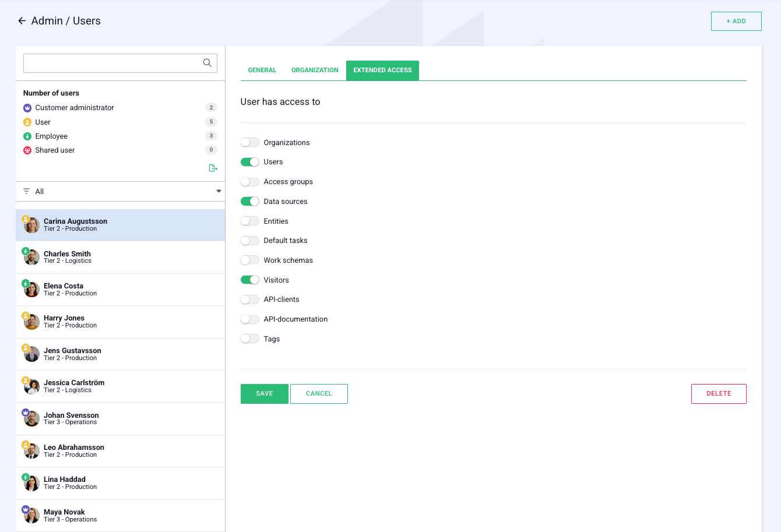Switch on the API-documentation toggle

pyautogui.click(x=250, y=319)
